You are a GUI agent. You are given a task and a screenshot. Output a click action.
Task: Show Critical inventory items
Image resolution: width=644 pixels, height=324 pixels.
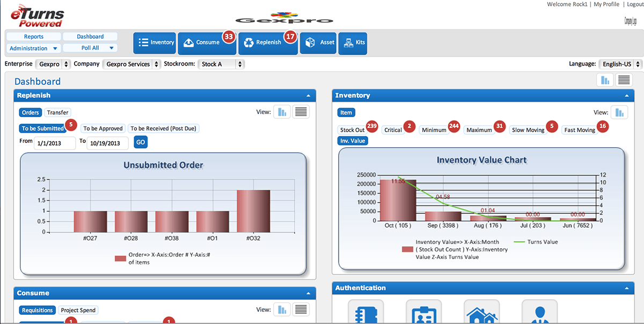click(393, 130)
